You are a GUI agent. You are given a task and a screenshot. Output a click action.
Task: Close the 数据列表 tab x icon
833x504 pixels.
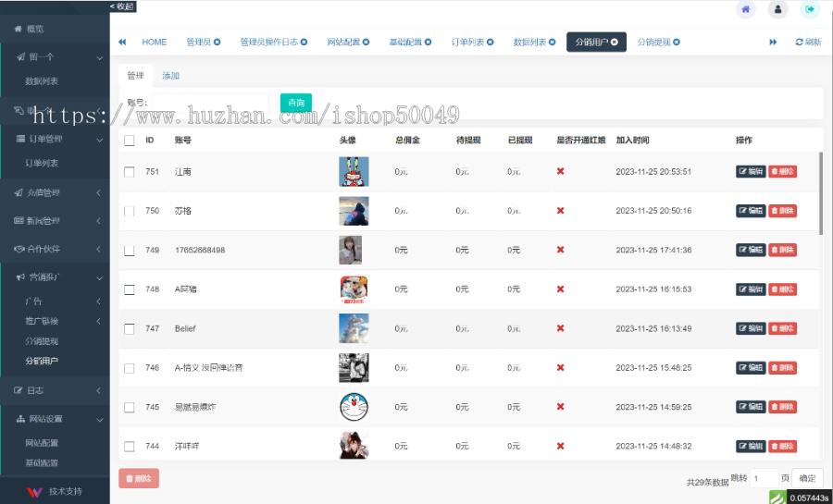pos(552,42)
